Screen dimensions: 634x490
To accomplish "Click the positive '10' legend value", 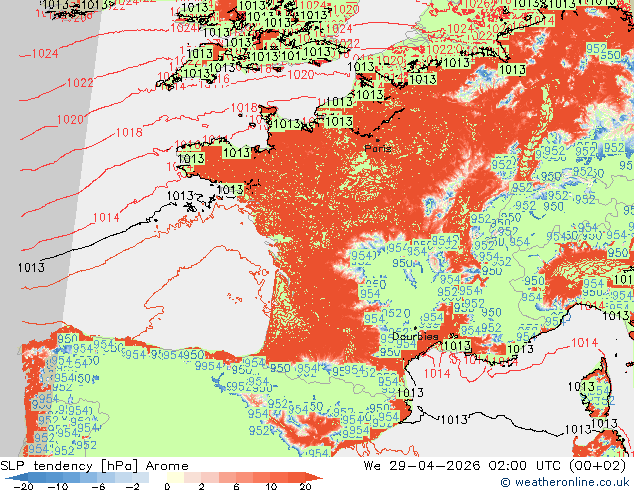I will (271, 486).
